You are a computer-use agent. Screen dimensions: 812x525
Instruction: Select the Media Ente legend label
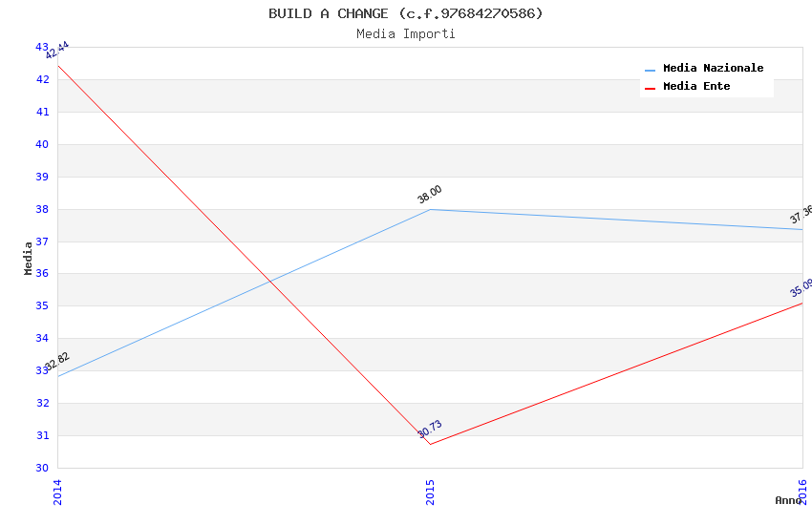coord(696,87)
